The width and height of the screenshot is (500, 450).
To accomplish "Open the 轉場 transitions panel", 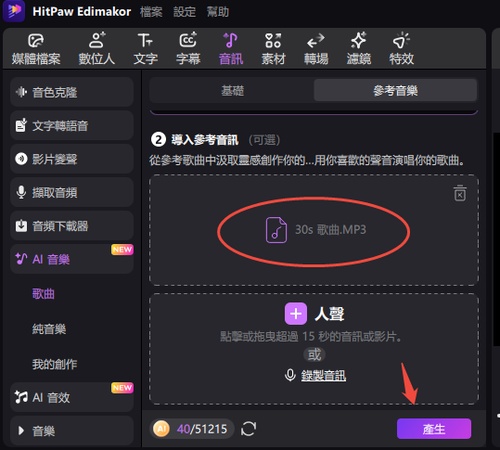I will (316, 49).
